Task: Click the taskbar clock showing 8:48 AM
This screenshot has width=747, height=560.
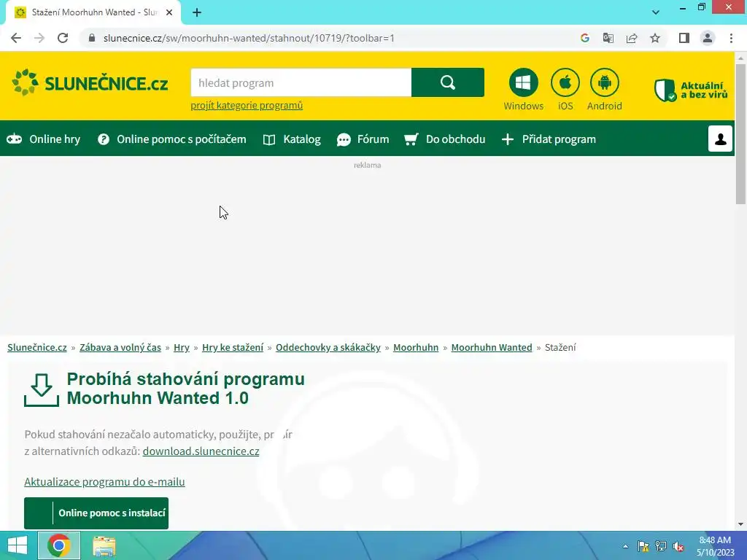Action: coord(715,546)
